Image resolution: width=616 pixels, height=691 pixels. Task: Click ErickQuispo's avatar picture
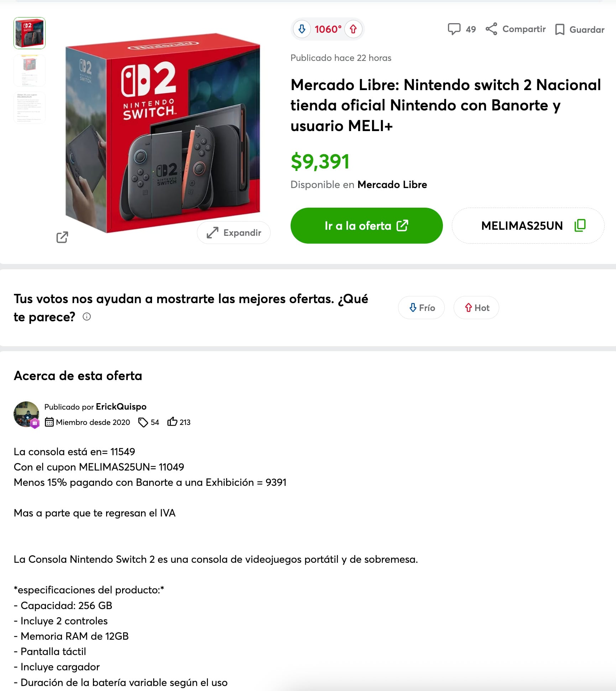(x=26, y=414)
